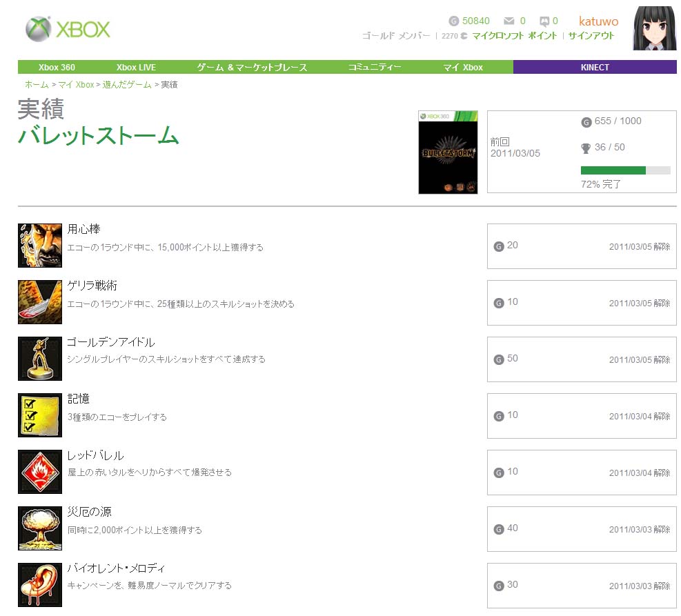Open the Bulletstorm box art cover
Image resolution: width=681 pixels, height=616 pixels.
[x=448, y=152]
